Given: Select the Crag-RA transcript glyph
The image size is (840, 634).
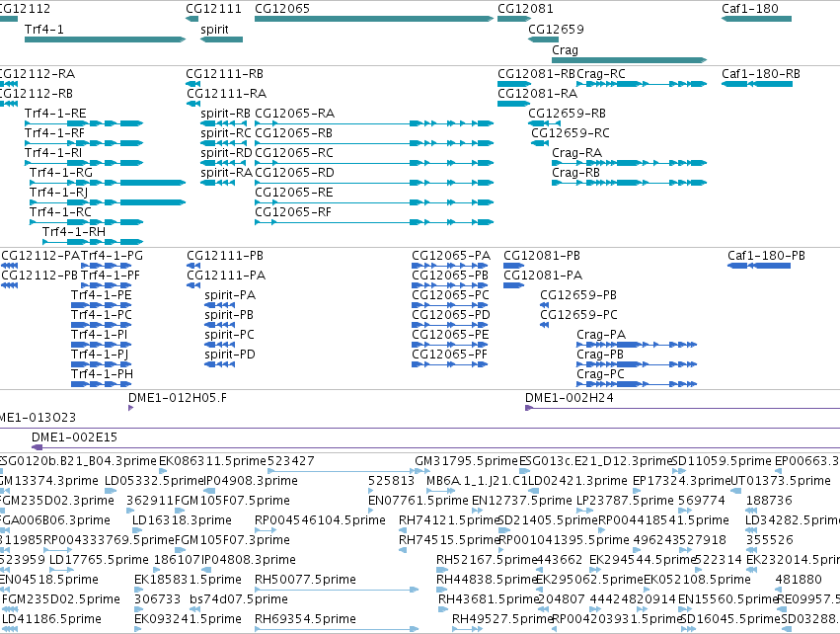Looking at the screenshot, I should tap(630, 163).
